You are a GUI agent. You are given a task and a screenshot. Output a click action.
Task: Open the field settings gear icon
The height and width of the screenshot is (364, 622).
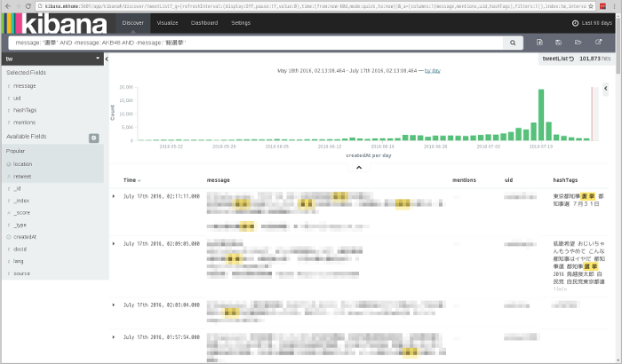(93, 138)
